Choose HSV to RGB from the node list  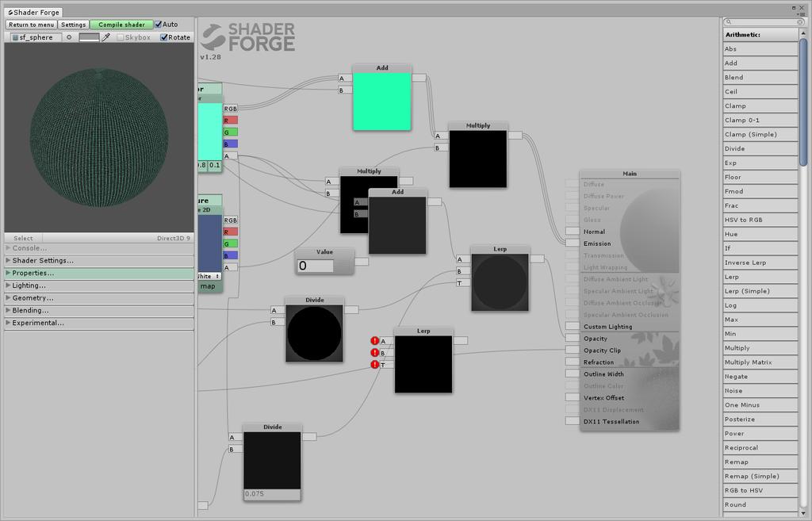(760, 220)
